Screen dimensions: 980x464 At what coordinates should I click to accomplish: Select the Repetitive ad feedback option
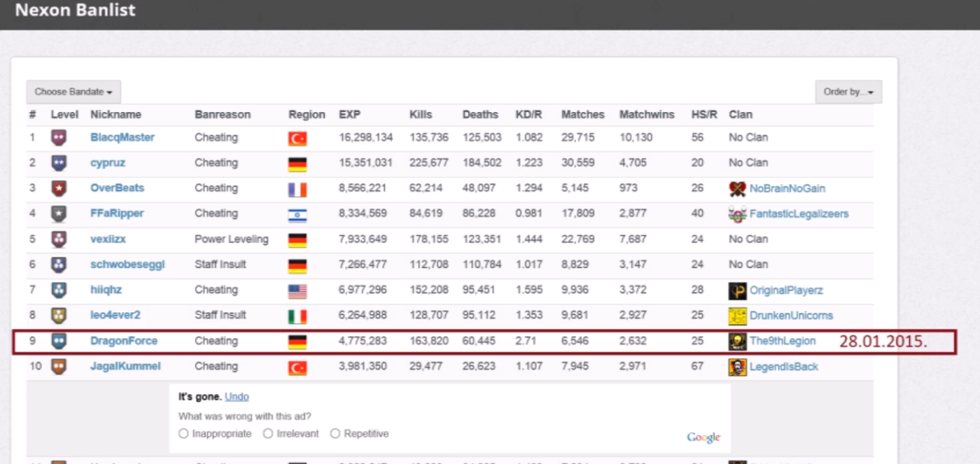tap(335, 434)
